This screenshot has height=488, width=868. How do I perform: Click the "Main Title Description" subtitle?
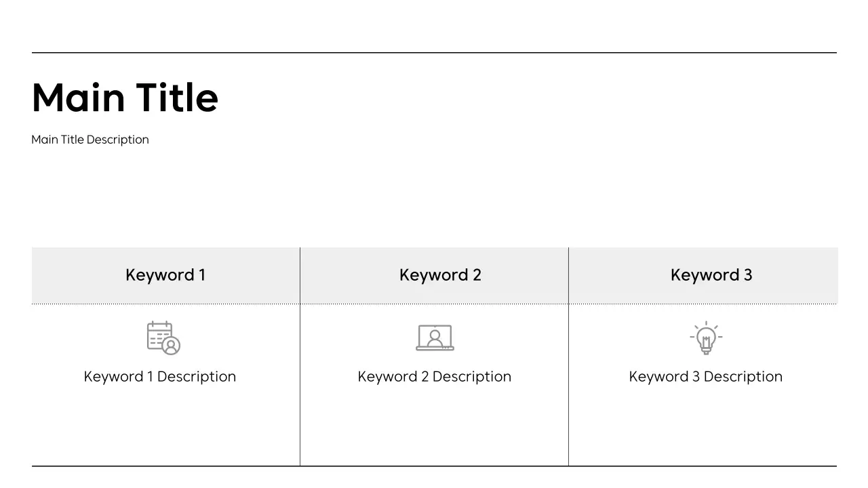pyautogui.click(x=90, y=140)
